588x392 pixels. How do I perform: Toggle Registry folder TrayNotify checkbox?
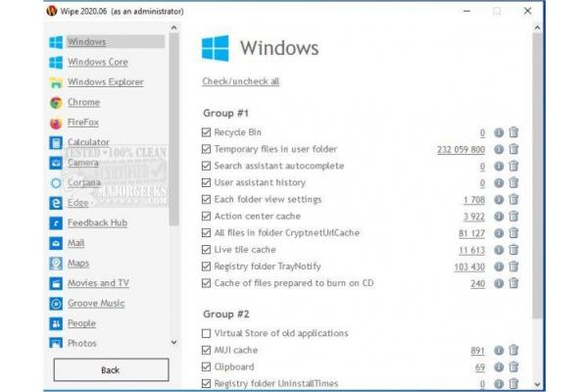206,267
